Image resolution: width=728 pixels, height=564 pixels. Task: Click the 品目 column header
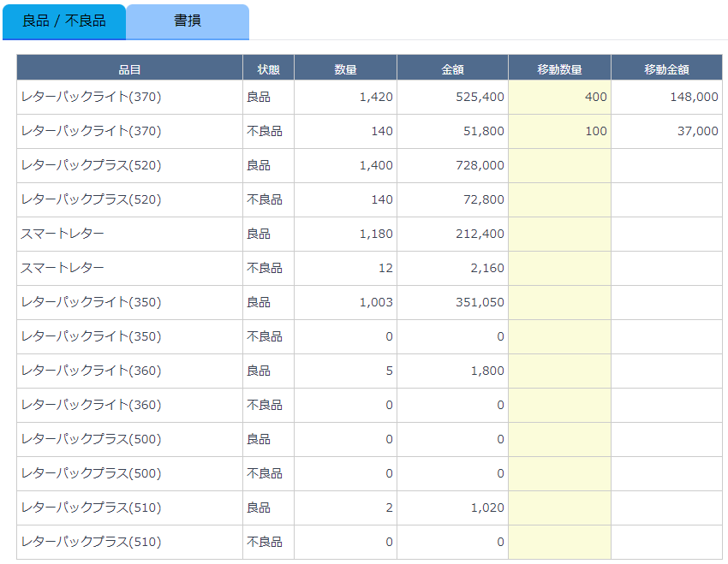click(x=129, y=68)
